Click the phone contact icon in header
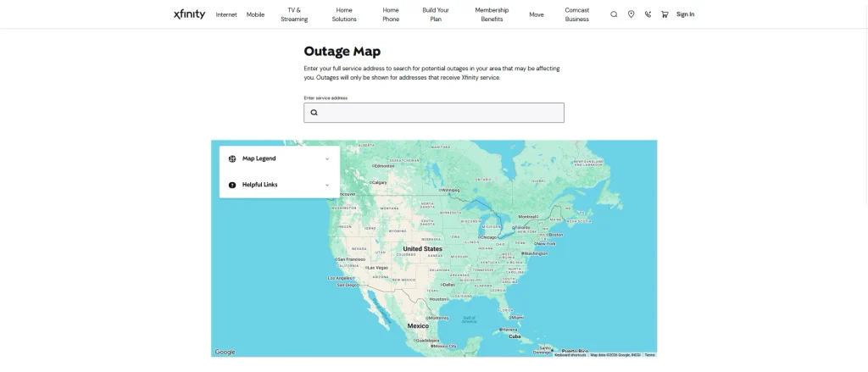This screenshot has height=372, width=868. coord(648,14)
